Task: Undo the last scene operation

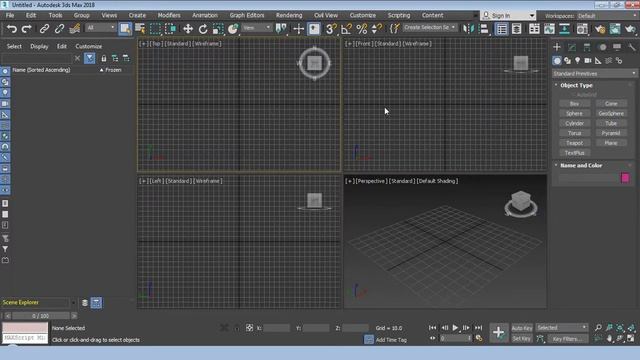Action: 12,29
